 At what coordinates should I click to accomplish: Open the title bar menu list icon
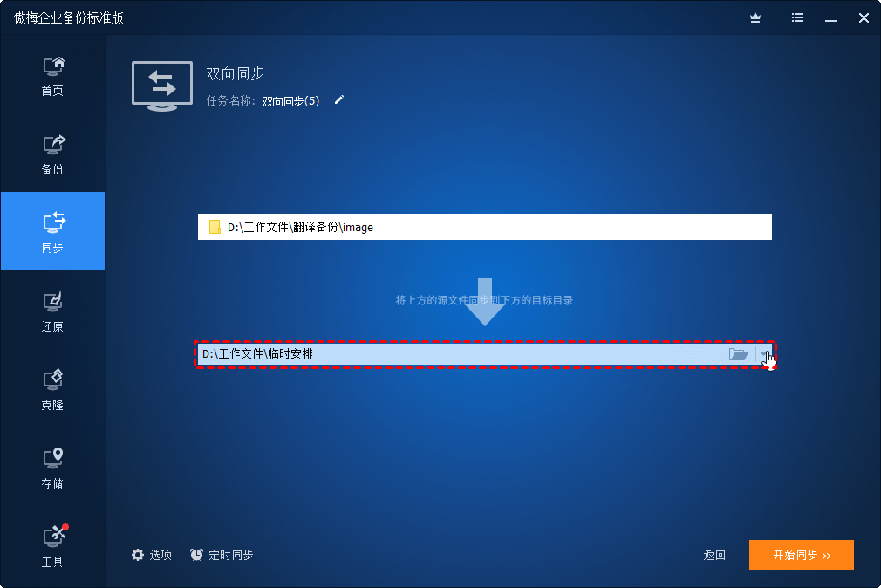797,18
